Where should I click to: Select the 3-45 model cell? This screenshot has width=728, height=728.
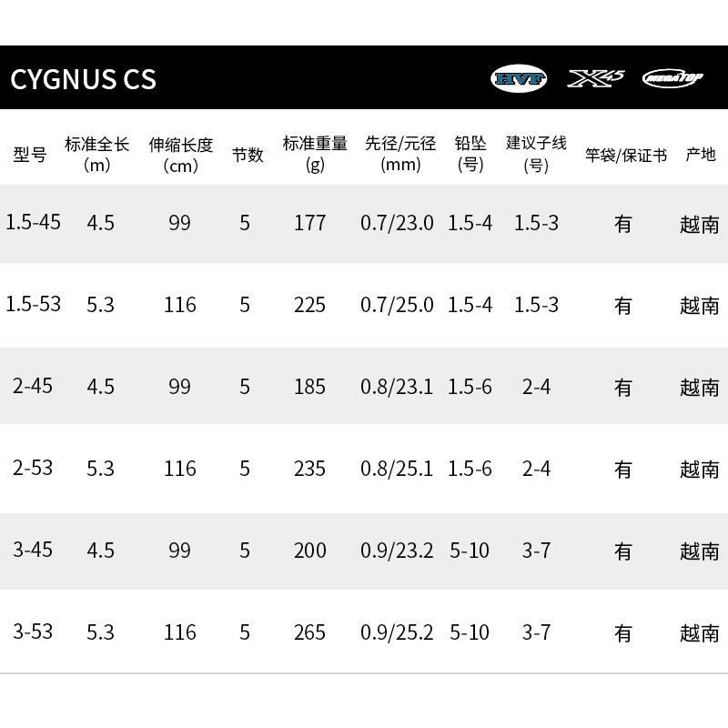coord(33,550)
